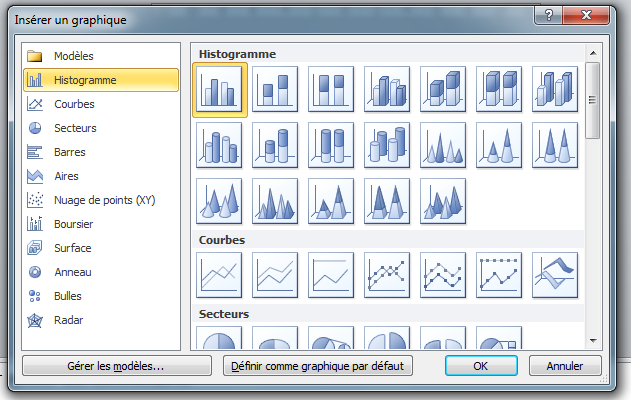Viewport: 631px width, 400px height.
Task: Pick the 3D clustered column chart
Action: coord(387,89)
